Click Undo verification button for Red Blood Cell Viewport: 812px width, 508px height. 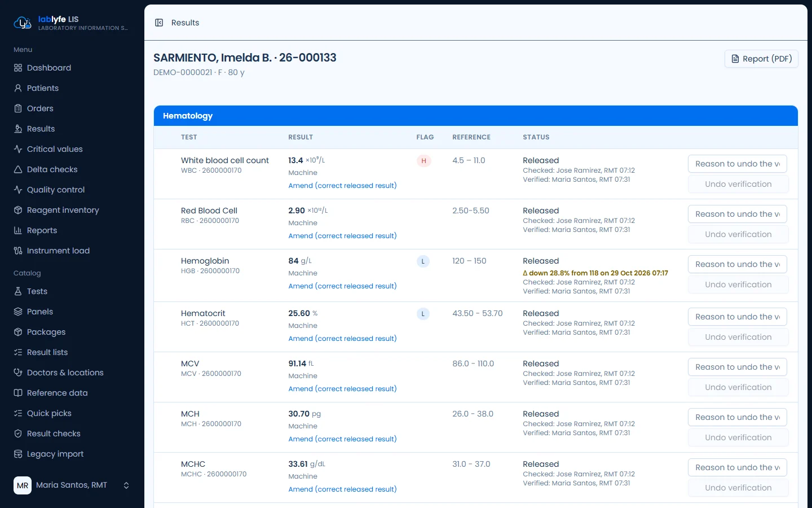pos(738,234)
